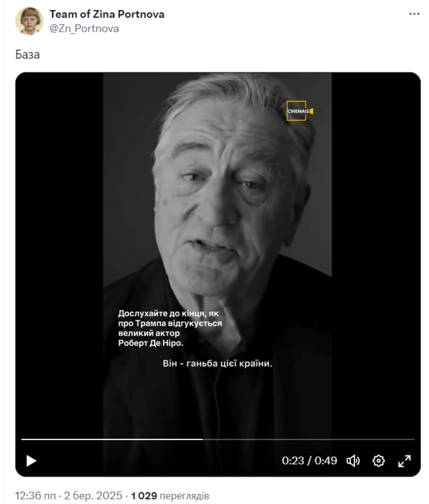Seek on the video progress bar
429x504 pixels.
pos(218,439)
